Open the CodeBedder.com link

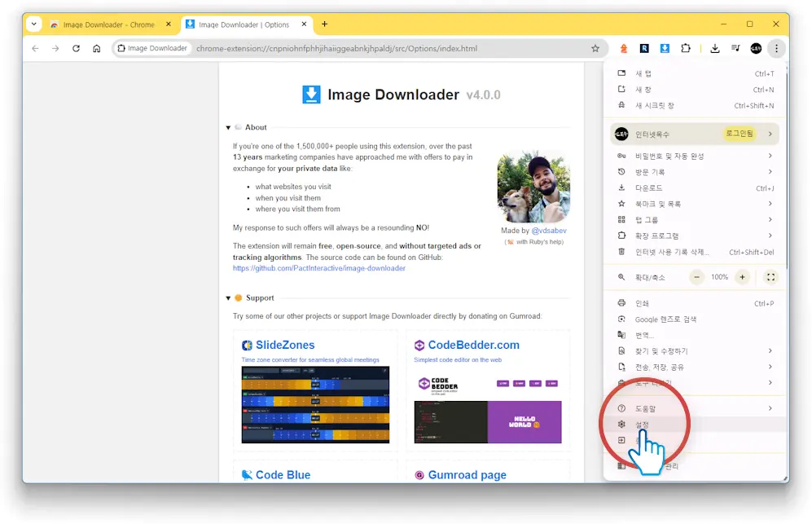(x=473, y=345)
